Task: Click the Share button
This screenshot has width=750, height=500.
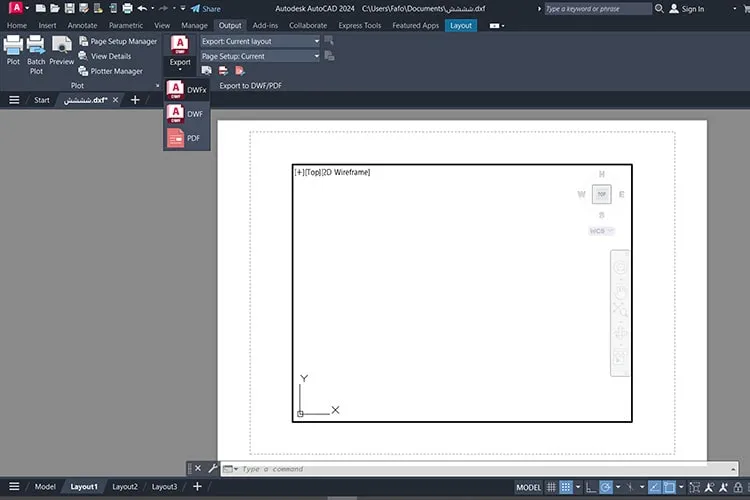Action: 206,9
